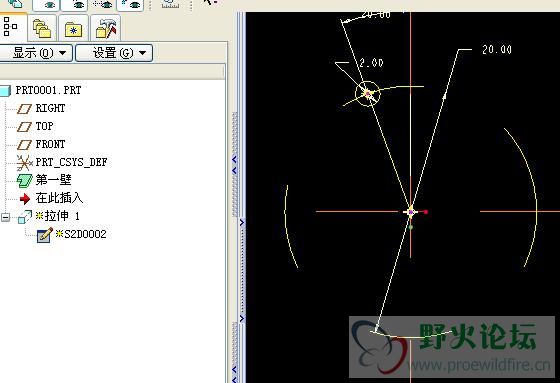
Task: Select the 拉伸 1 extrude feature icon
Action: coord(25,217)
